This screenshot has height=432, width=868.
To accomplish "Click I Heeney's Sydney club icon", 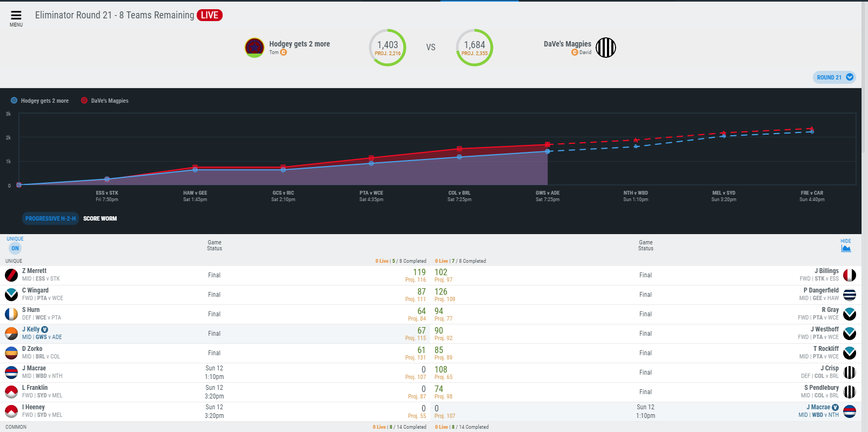I will pyautogui.click(x=11, y=411).
